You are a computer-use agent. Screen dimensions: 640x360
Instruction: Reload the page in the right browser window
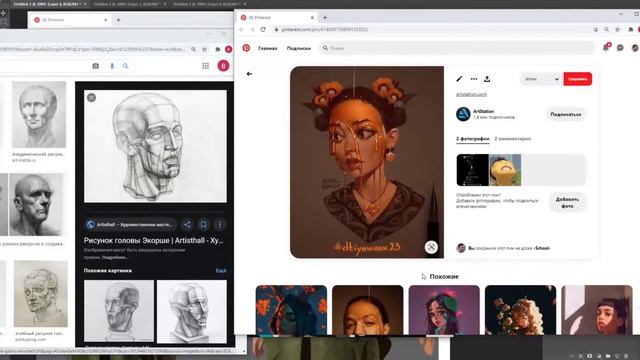tap(263, 29)
